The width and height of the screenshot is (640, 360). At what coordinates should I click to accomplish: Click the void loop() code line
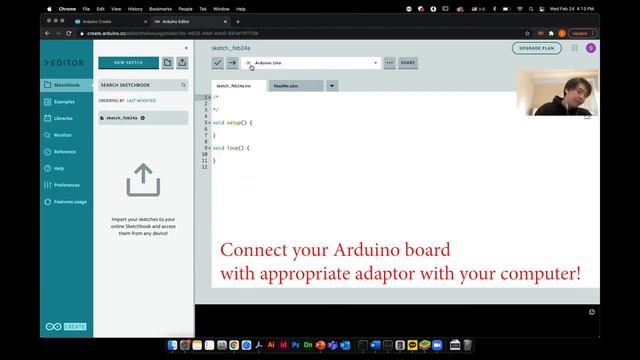pyautogui.click(x=231, y=148)
